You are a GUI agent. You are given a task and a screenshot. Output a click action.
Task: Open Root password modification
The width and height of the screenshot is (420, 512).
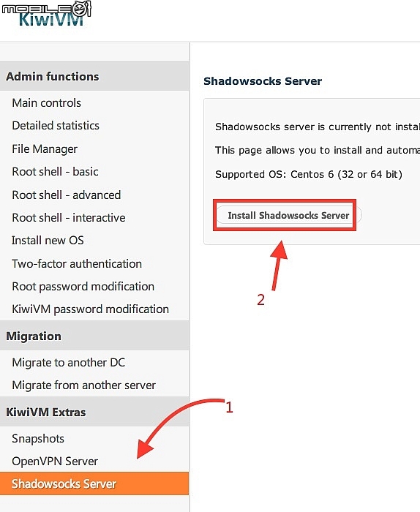(x=83, y=287)
